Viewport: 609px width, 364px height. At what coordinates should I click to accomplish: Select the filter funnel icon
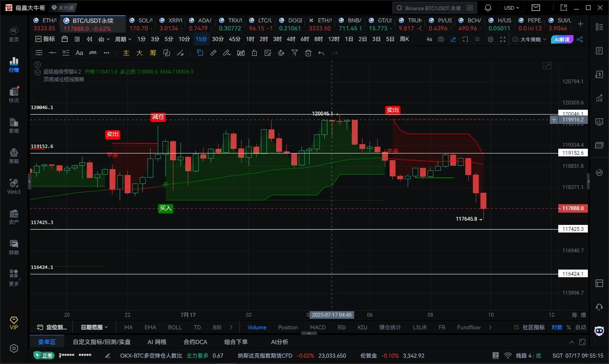[x=295, y=53]
